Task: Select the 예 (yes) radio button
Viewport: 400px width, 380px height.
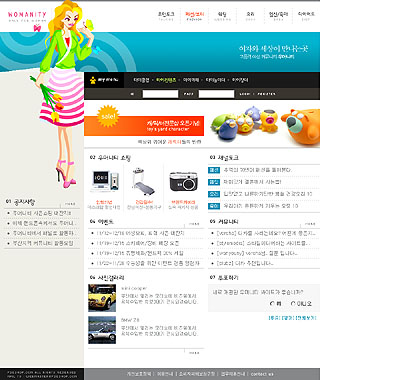Action: coord(272,303)
